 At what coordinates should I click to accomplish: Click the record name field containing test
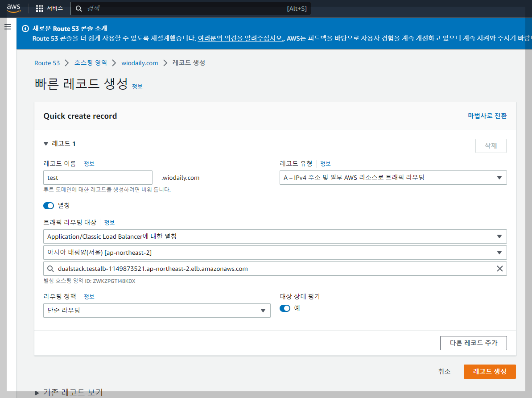[x=98, y=178]
